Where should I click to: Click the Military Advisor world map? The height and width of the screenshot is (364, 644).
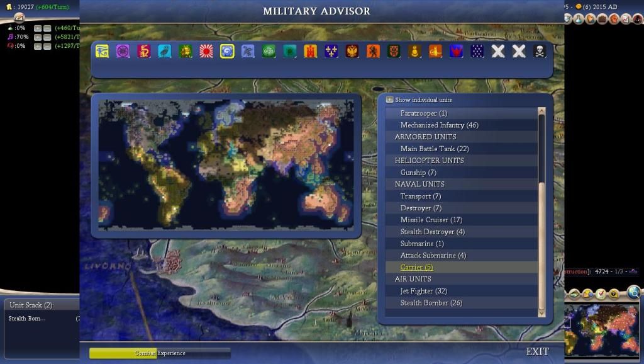point(226,164)
